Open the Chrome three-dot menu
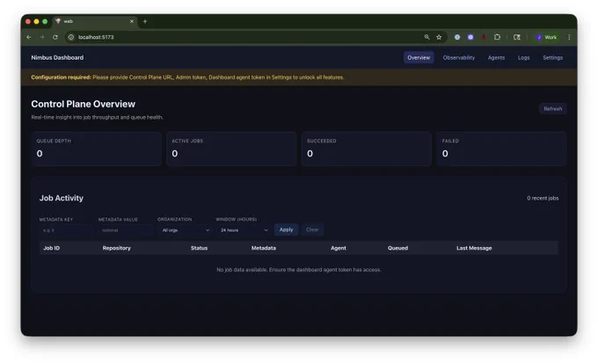598x364 pixels. (x=569, y=37)
